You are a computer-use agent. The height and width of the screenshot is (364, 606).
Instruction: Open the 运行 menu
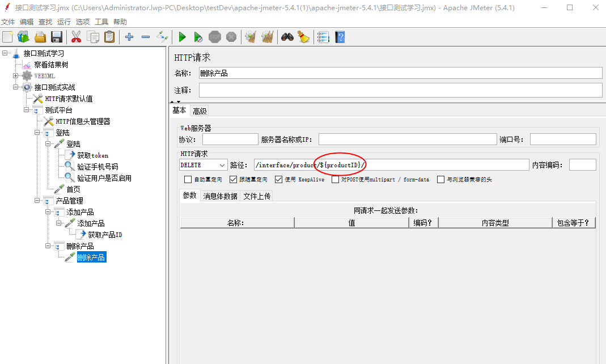point(63,22)
